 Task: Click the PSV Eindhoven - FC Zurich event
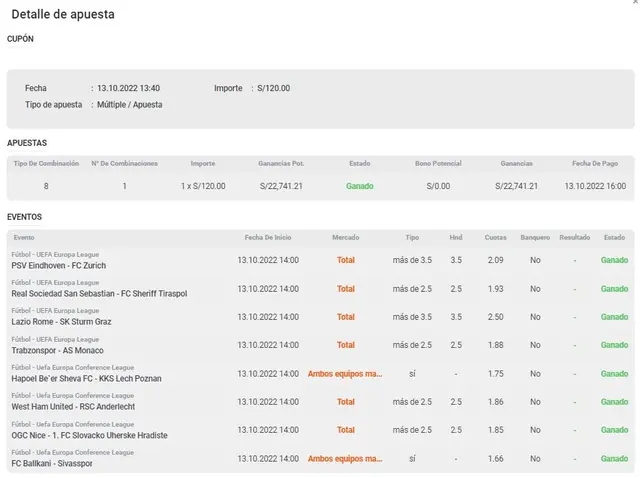click(x=60, y=266)
